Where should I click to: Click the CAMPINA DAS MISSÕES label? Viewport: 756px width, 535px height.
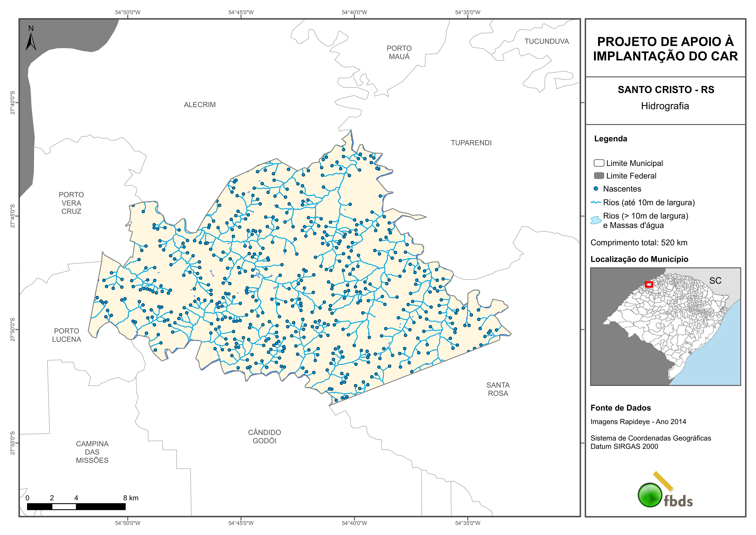[92, 452]
